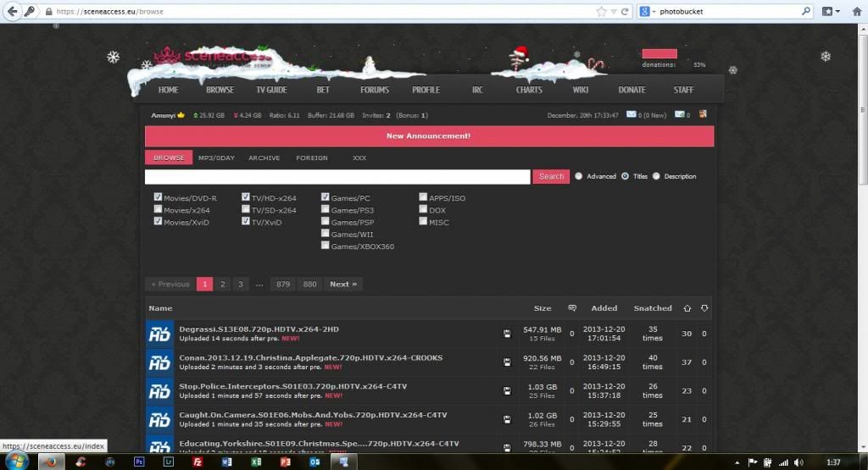This screenshot has height=470, width=868.
Task: Launch Lightroom from the taskbar
Action: click(169, 462)
